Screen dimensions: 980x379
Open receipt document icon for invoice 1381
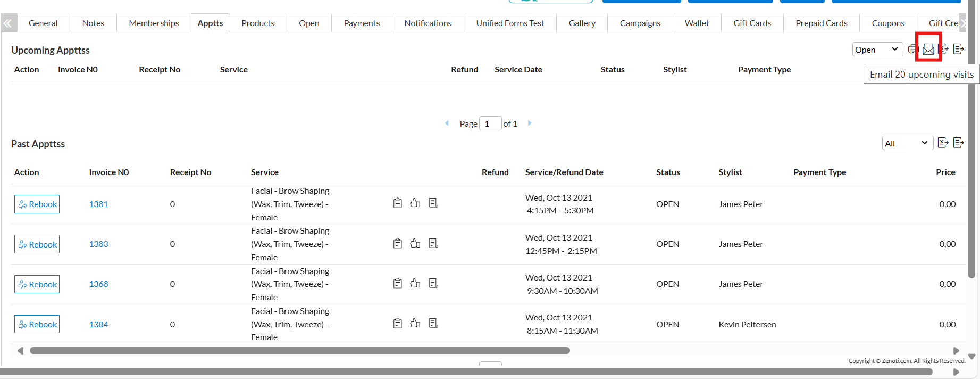coord(433,203)
